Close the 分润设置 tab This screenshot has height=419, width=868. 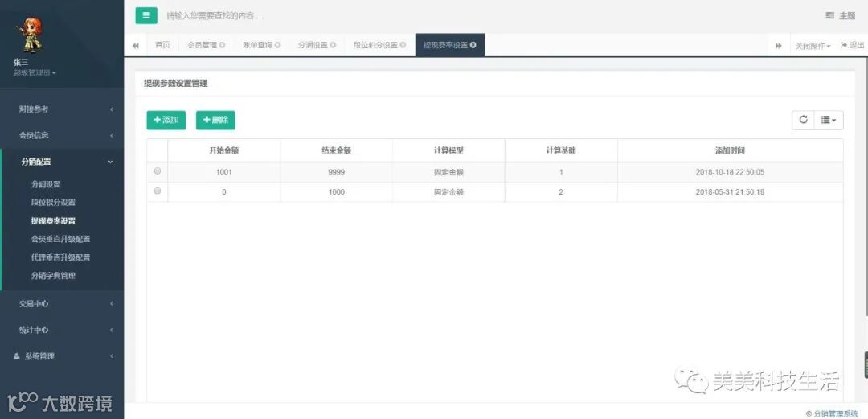pyautogui.click(x=333, y=46)
